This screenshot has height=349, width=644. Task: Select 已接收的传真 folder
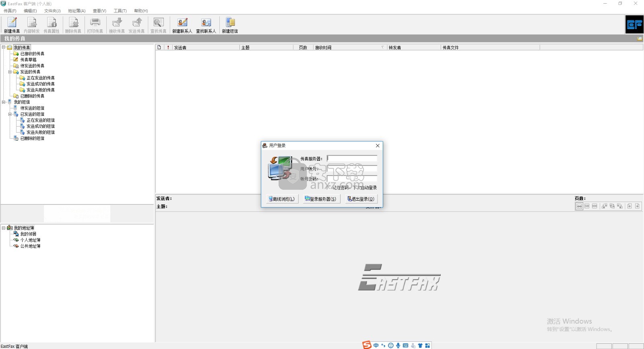(32, 54)
